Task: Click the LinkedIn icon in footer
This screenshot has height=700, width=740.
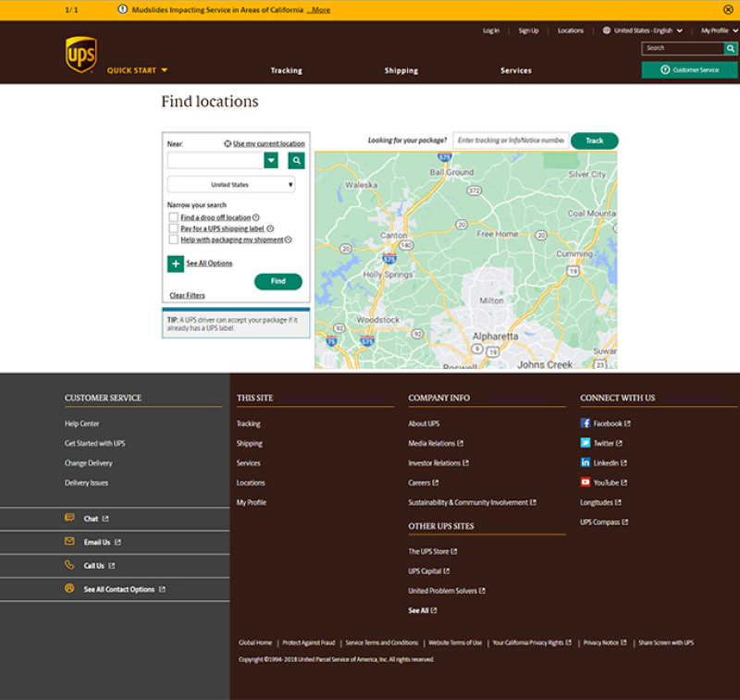Action: [x=586, y=462]
